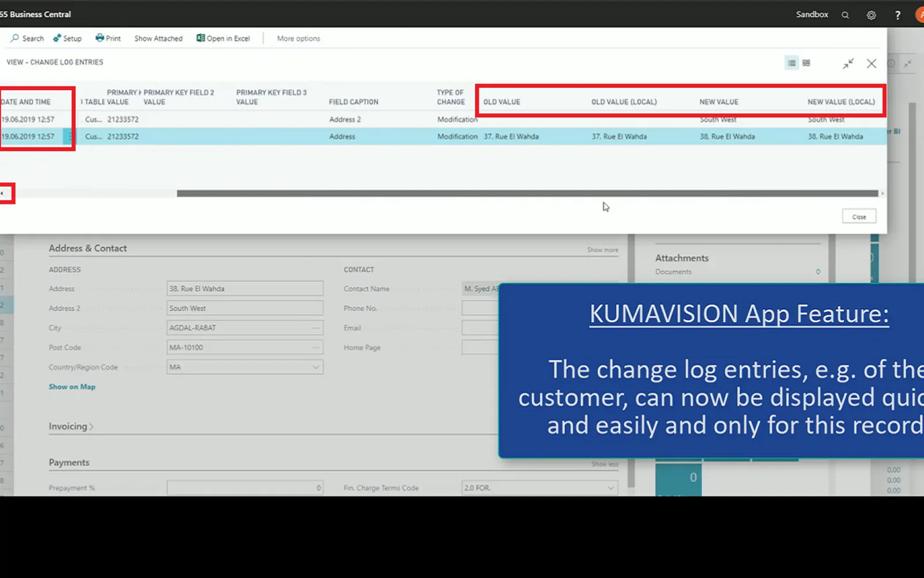Screen dimensions: 924x578
Task: Click the horizontal scrollbar of the log list
Action: click(527, 194)
